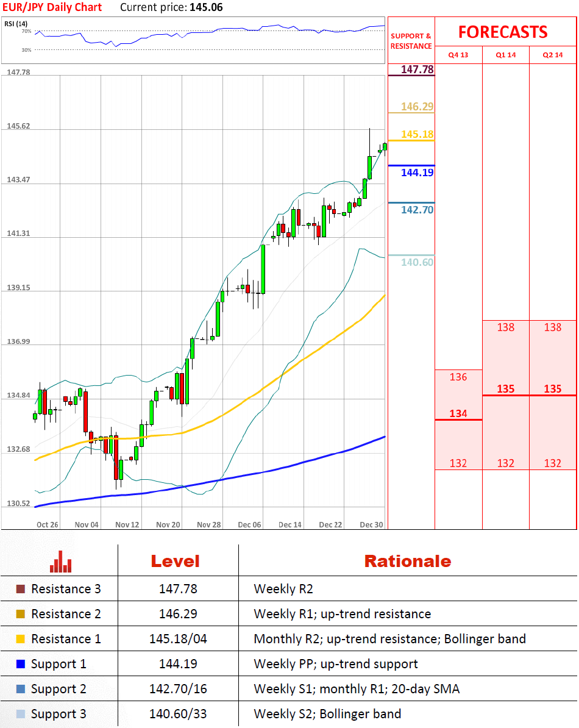This screenshot has height=728, width=579.
Task: Click the 'FORECASTS' heading
Action: click(503, 32)
